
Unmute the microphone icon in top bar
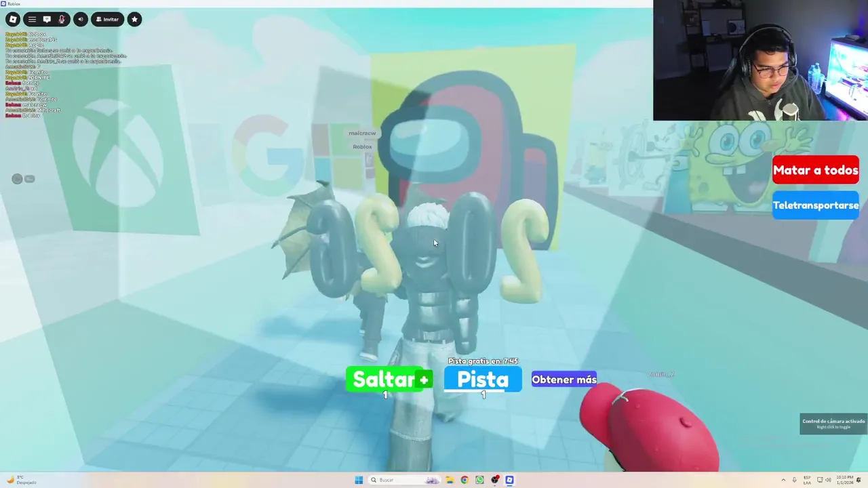click(62, 19)
